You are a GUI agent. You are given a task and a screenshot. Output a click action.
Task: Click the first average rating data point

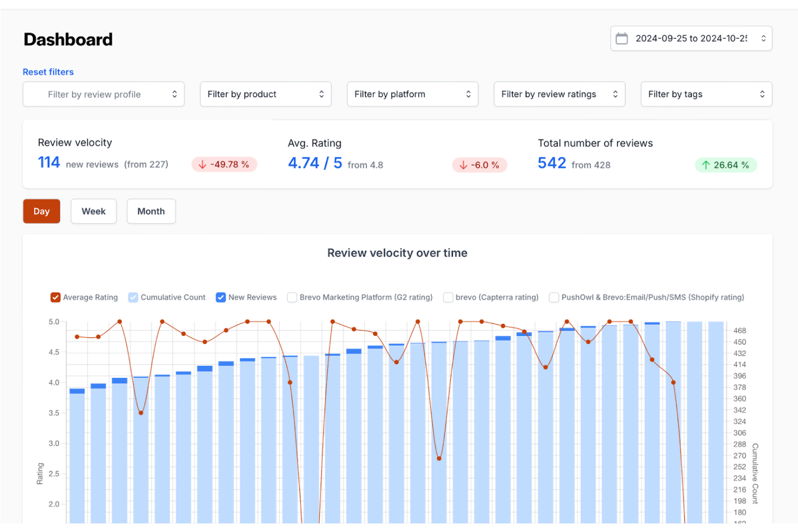(77, 337)
